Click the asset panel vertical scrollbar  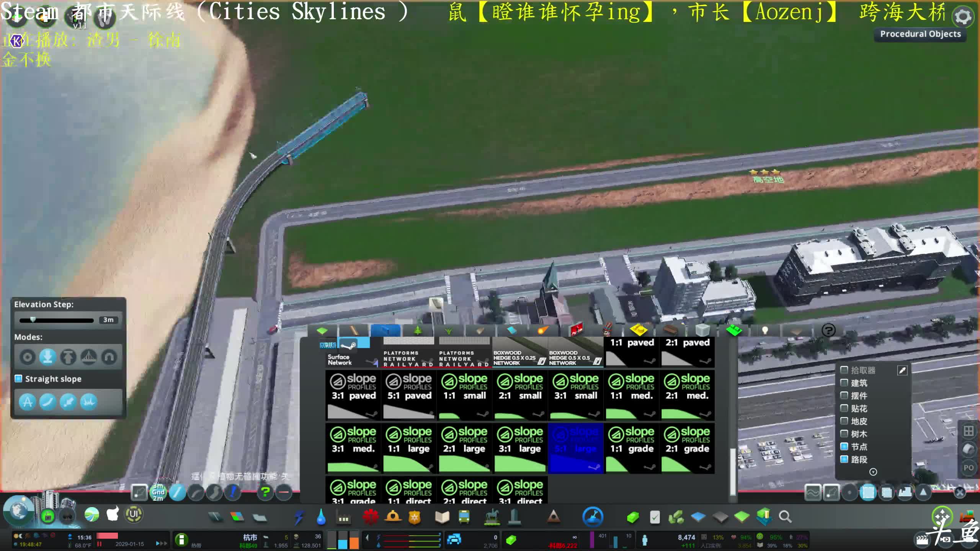pos(733,471)
